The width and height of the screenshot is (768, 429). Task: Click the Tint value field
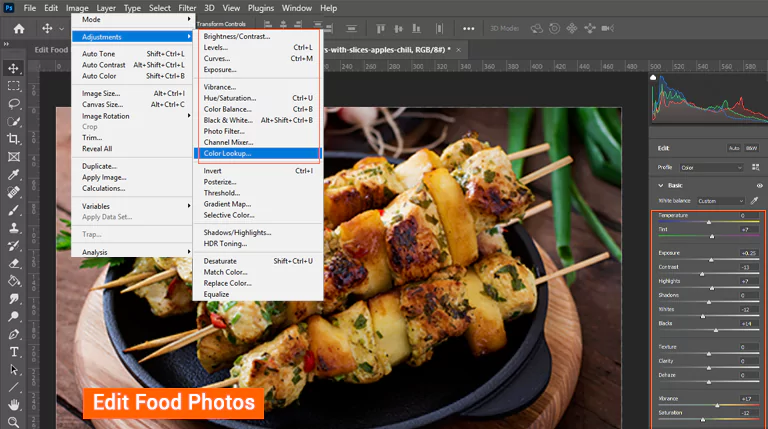(748, 230)
